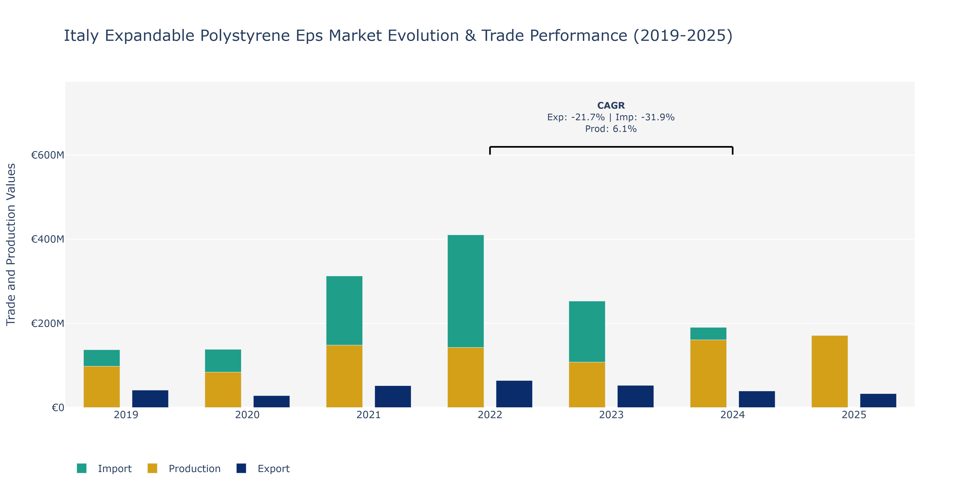Click the €200M axis label
This screenshot has height=490, width=980.
tap(48, 323)
